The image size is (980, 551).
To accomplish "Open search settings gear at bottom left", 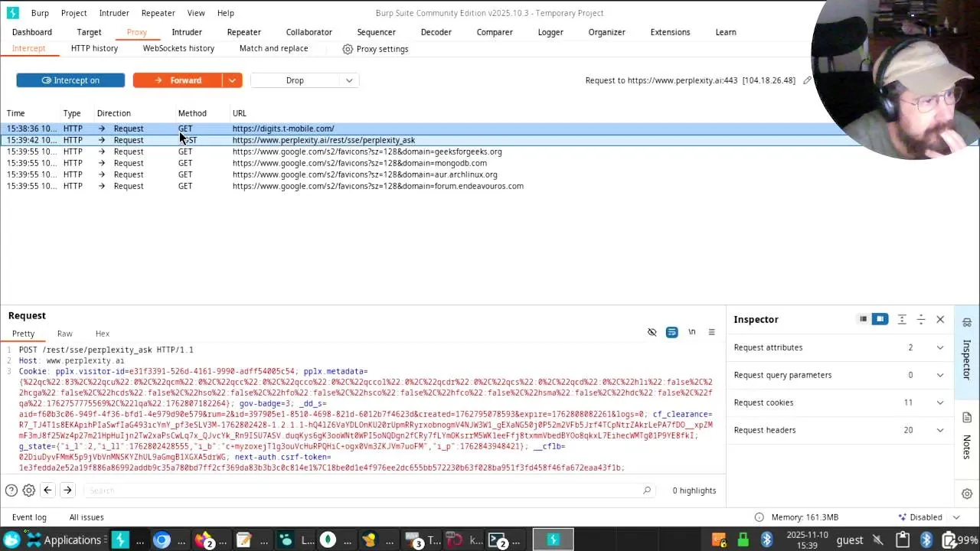I will coord(29,491).
